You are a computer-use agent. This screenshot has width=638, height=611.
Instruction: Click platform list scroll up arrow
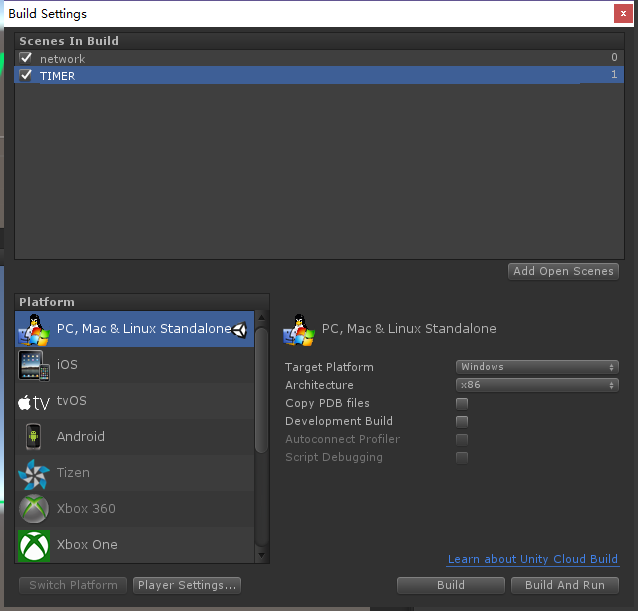pos(262,317)
